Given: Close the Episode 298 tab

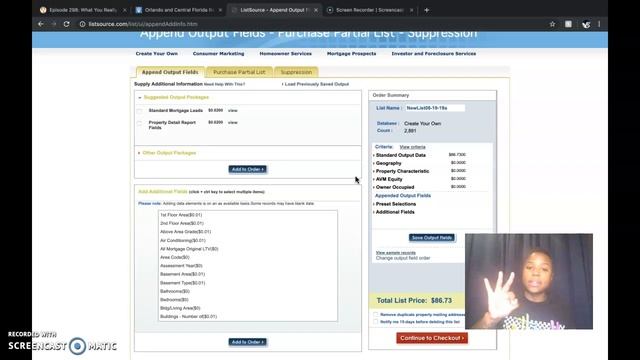Looking at the screenshot, I should click(124, 10).
